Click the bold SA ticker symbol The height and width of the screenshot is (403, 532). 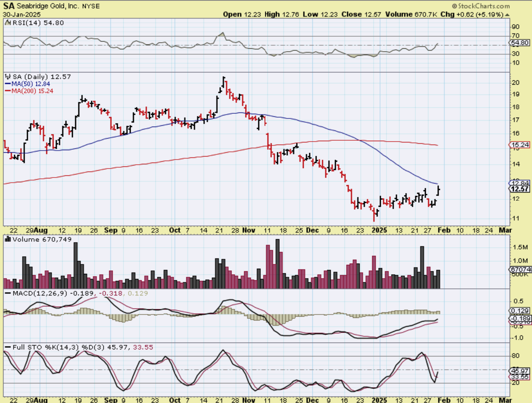pos(9,6)
